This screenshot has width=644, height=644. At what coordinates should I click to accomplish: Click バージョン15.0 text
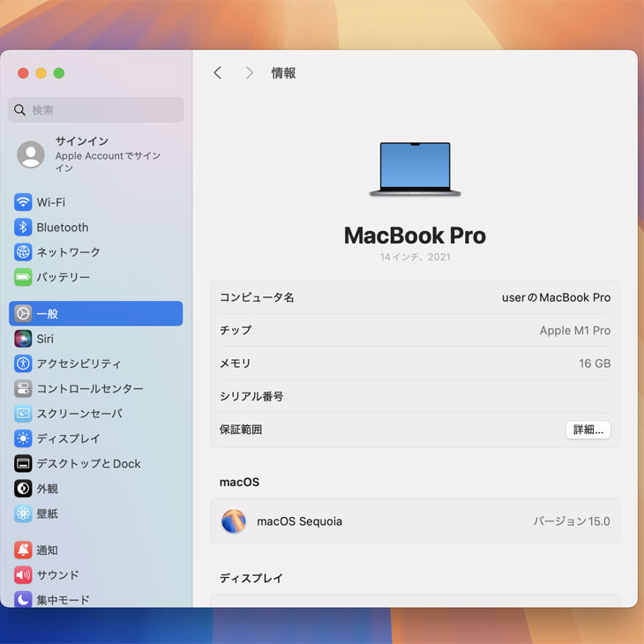[572, 521]
